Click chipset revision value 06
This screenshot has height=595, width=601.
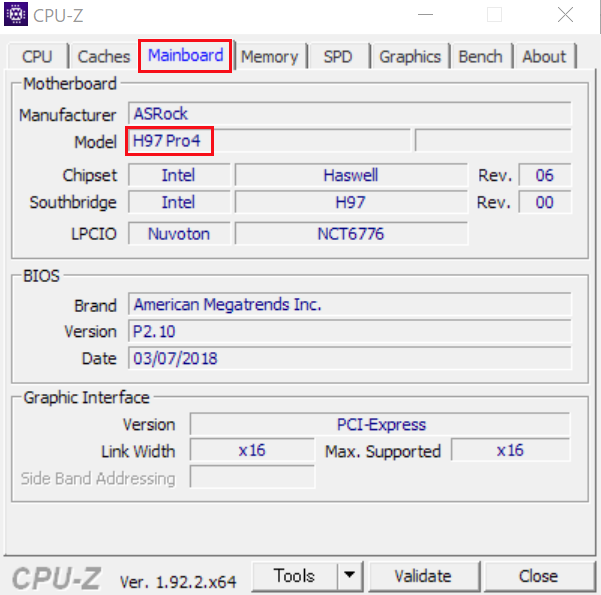coord(545,175)
